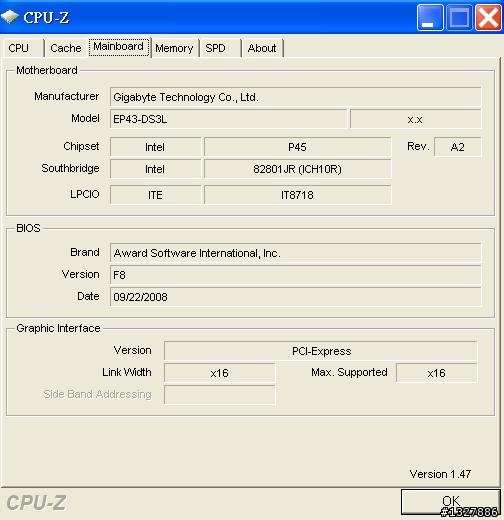Viewport: 504px width, 520px height.
Task: Show the About tab
Action: point(262,48)
